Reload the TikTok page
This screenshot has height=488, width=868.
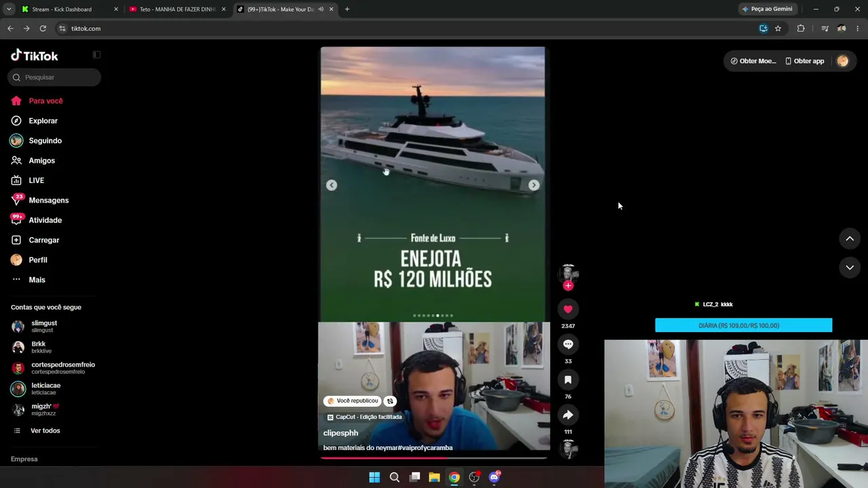(43, 28)
